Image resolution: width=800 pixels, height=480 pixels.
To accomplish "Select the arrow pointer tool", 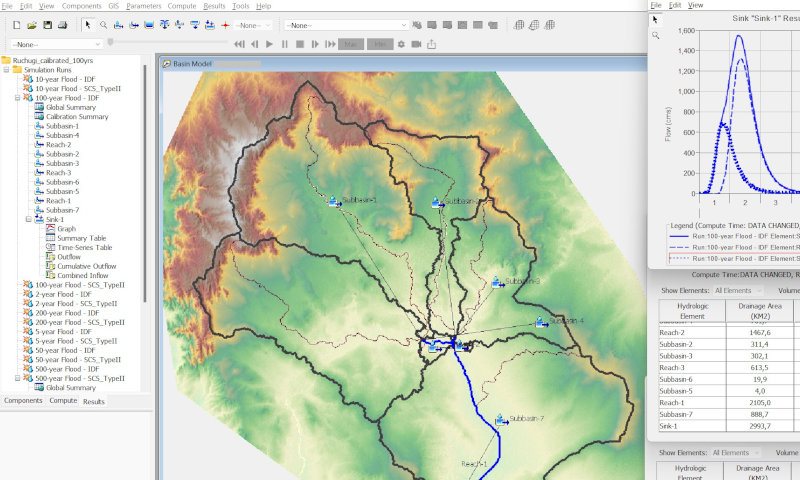I will (x=87, y=24).
